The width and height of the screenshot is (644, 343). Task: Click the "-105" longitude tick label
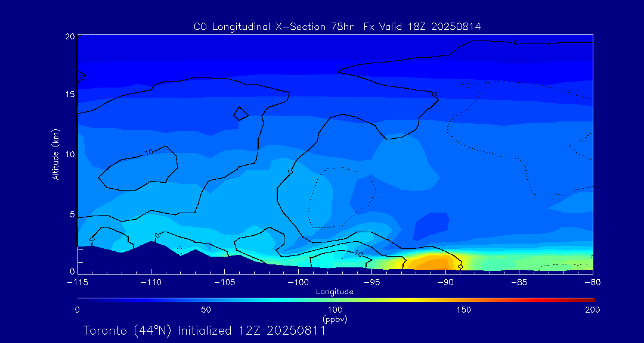click(225, 283)
